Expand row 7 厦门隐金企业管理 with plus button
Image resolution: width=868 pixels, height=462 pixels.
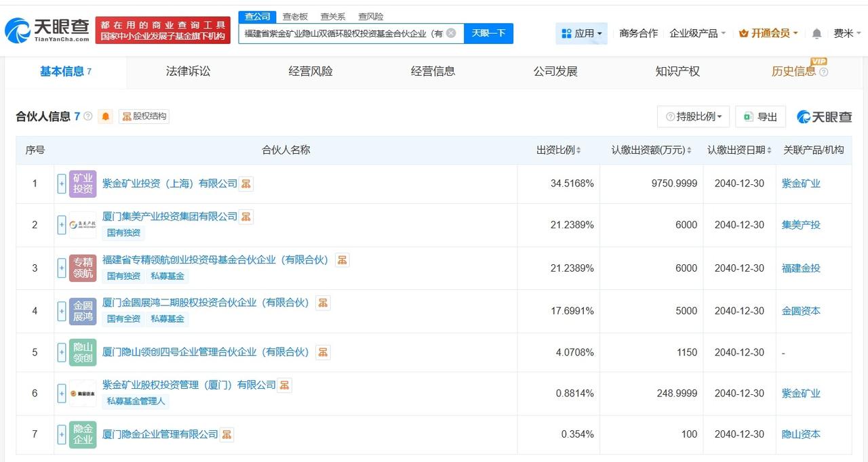62,434
